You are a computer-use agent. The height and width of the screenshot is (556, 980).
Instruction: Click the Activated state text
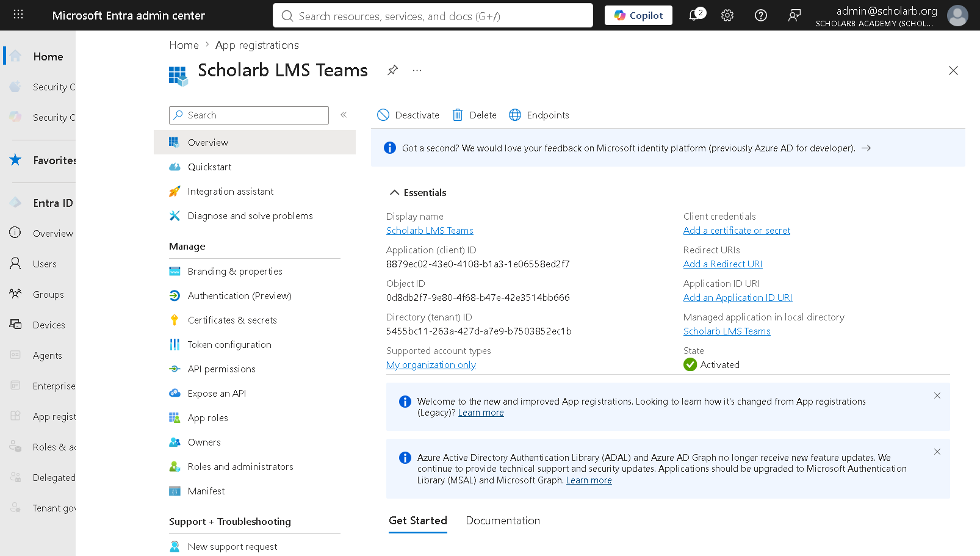[720, 364]
